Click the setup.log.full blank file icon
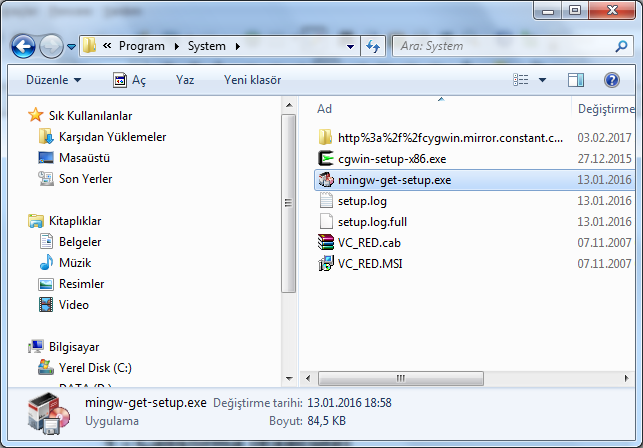The height and width of the screenshot is (448, 643). coord(326,221)
